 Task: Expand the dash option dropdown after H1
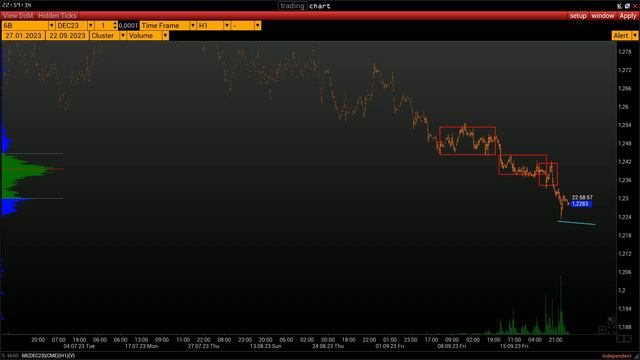pyautogui.click(x=258, y=25)
